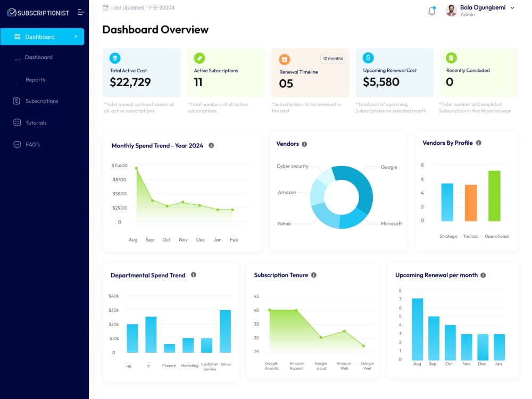Click Bola Ogungbemi profile avatar
The width and height of the screenshot is (532, 399).
click(x=451, y=11)
